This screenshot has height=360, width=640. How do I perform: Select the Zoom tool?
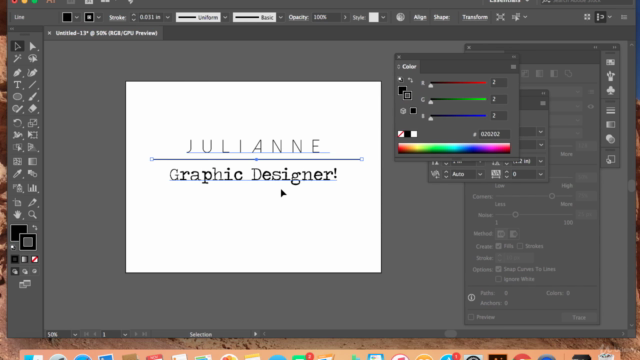33,215
